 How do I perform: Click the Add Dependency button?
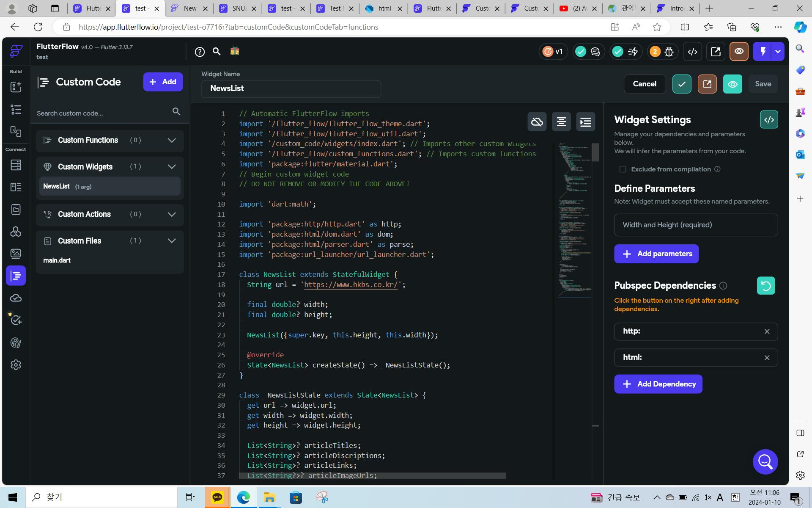click(658, 384)
